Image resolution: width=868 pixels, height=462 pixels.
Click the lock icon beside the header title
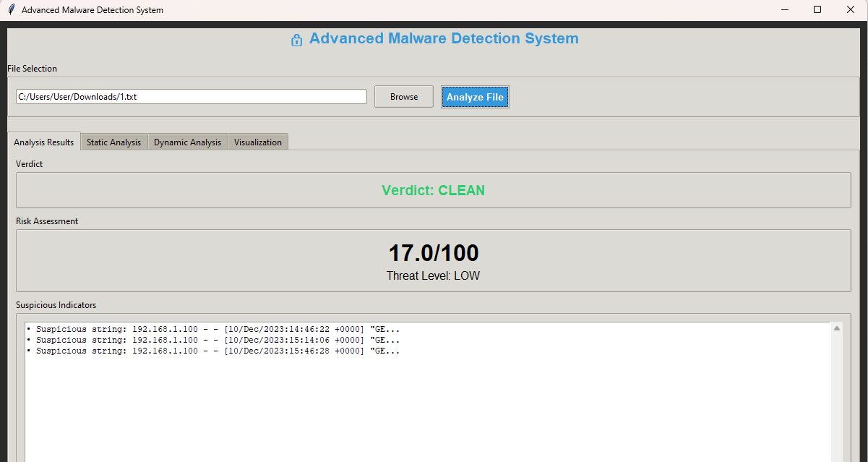point(296,40)
